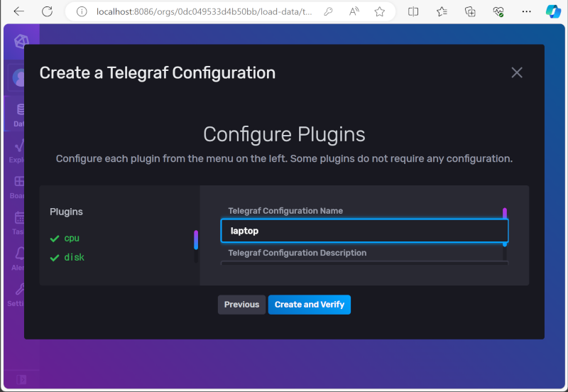This screenshot has width=568, height=392.
Task: Open Browser essentials heart icon
Action: [498, 12]
